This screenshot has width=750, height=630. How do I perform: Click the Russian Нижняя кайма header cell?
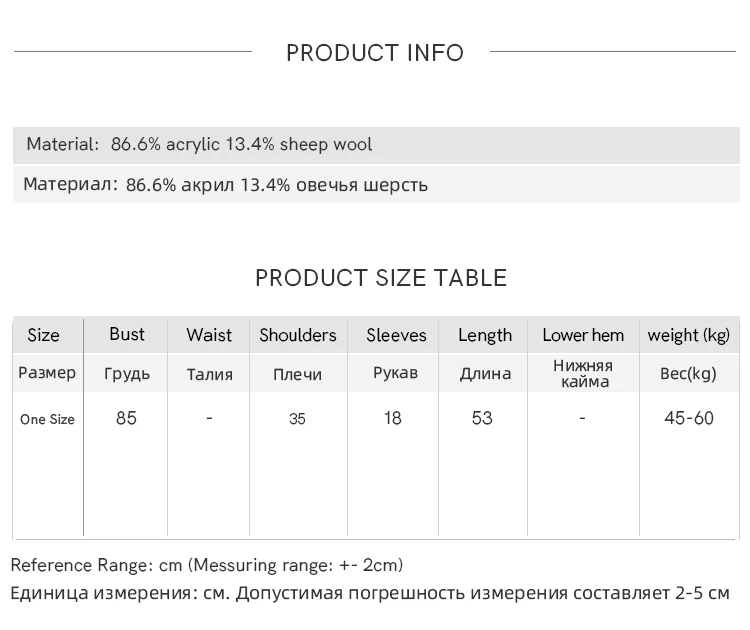tap(583, 373)
